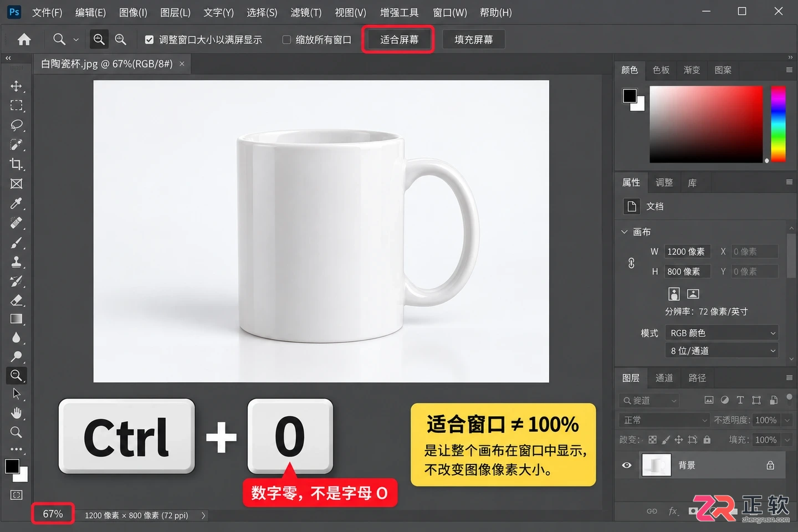Viewport: 798px width, 532px height.
Task: Select the Hand tool
Action: (x=16, y=413)
